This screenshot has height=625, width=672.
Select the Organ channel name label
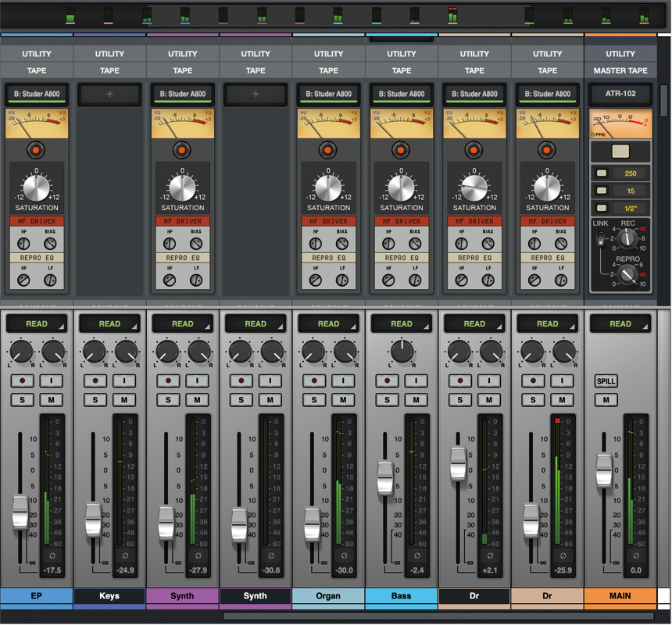tap(328, 596)
